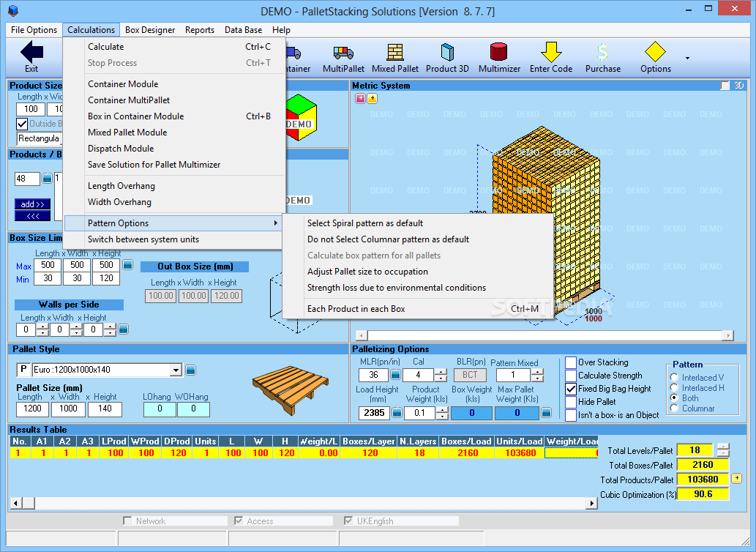Select the Both pattern radio
This screenshot has height=552, width=756.
point(674,398)
